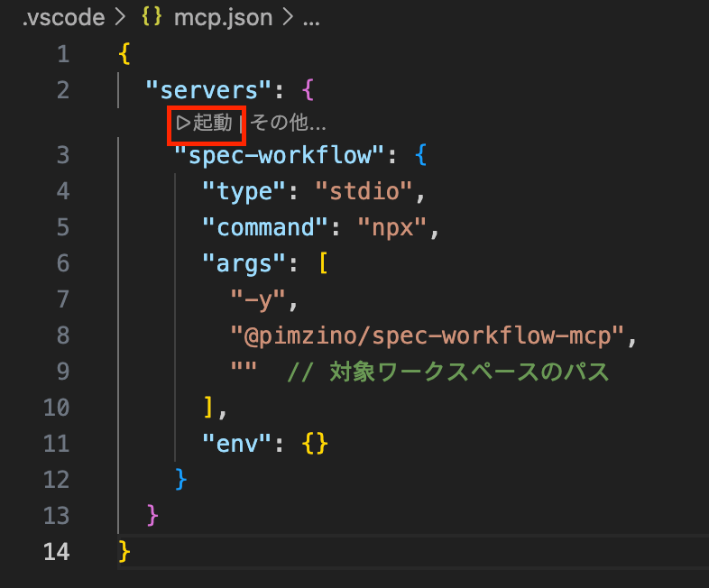
Task: Click the opening bracket after "args"
Action: [x=324, y=263]
